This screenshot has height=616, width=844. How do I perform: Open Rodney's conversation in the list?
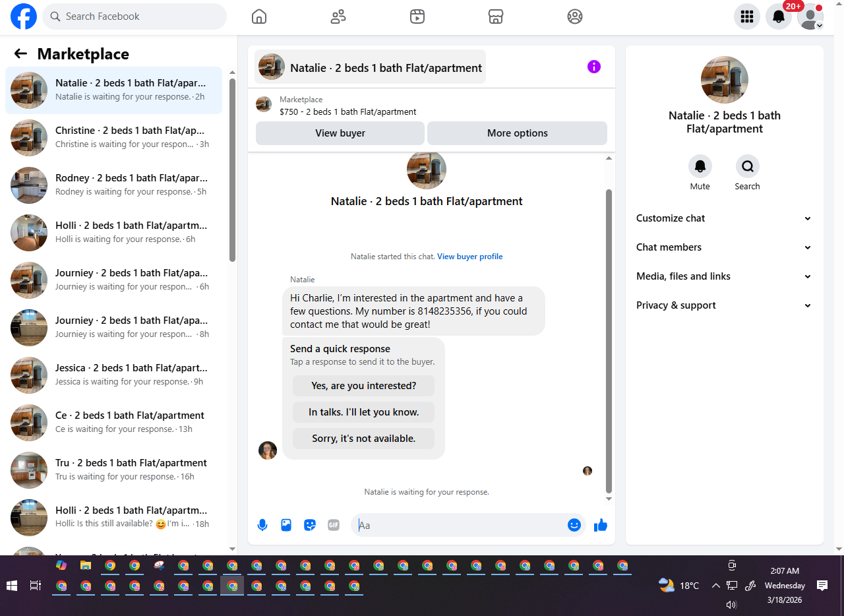coord(113,185)
